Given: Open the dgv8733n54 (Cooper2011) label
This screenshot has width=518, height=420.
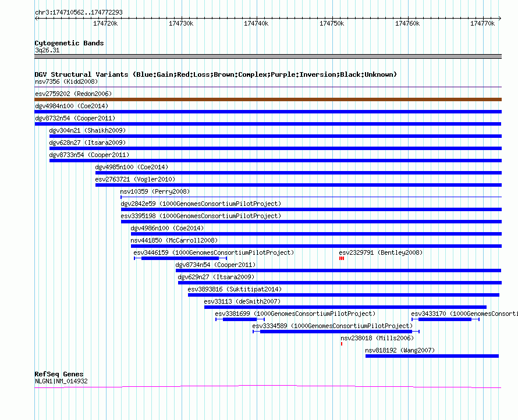Looking at the screenshot, I should (x=89, y=155).
